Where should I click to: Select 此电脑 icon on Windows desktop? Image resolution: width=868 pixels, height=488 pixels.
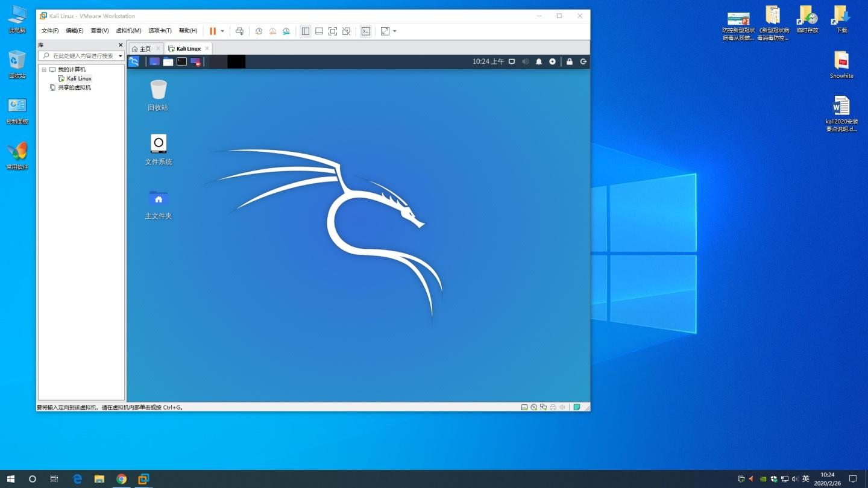click(17, 19)
